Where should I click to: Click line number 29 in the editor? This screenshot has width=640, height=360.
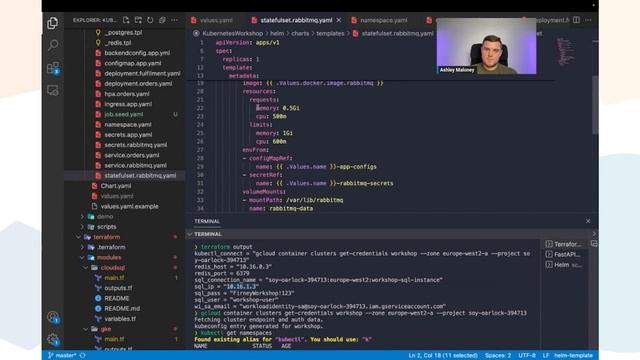200,167
